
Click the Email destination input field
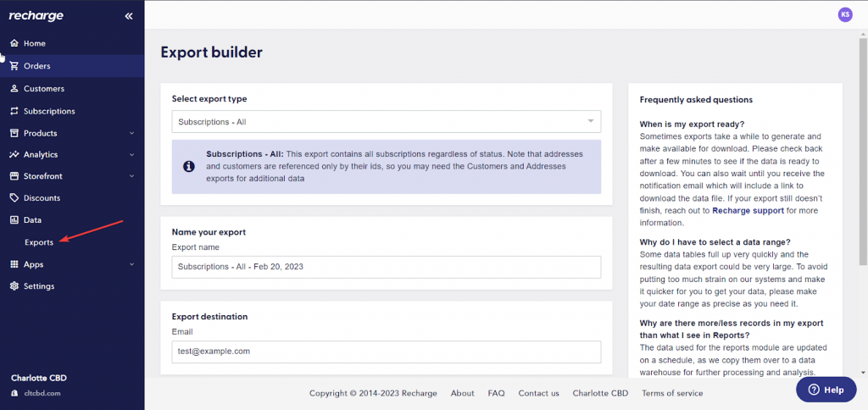coord(387,352)
